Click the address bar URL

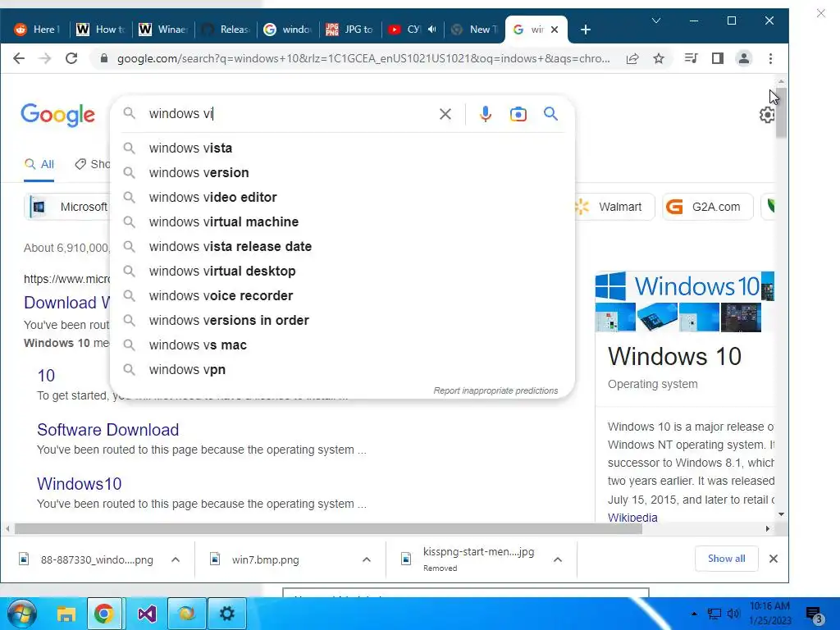(x=363, y=58)
